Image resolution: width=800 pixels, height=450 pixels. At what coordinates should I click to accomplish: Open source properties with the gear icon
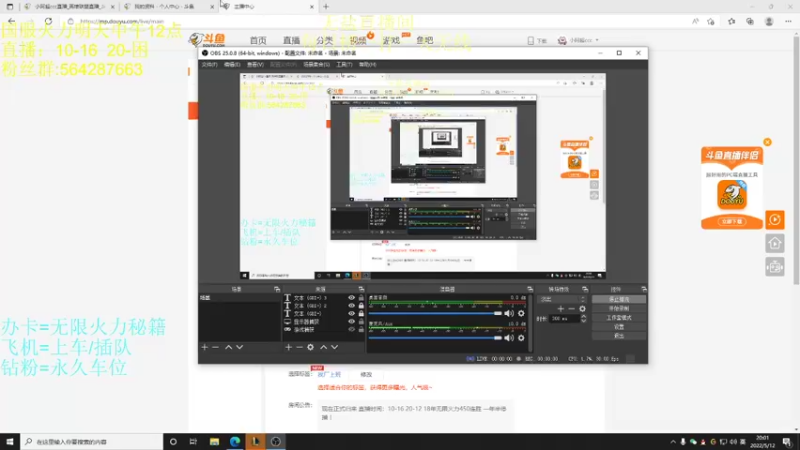click(x=310, y=347)
